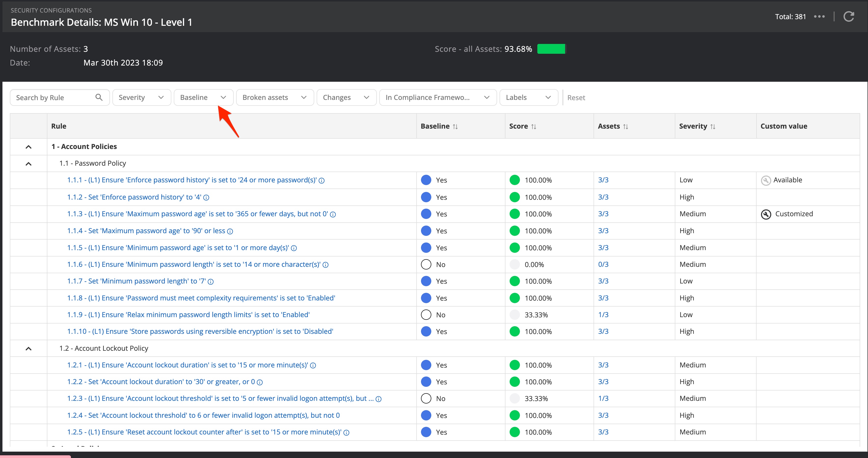Toggle baseline circle for rule 1.1.6
The height and width of the screenshot is (458, 868).
pos(426,265)
